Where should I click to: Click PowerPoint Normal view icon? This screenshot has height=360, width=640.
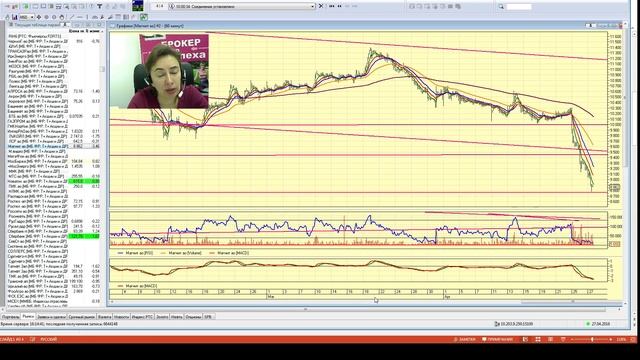pyautogui.click(x=525, y=340)
